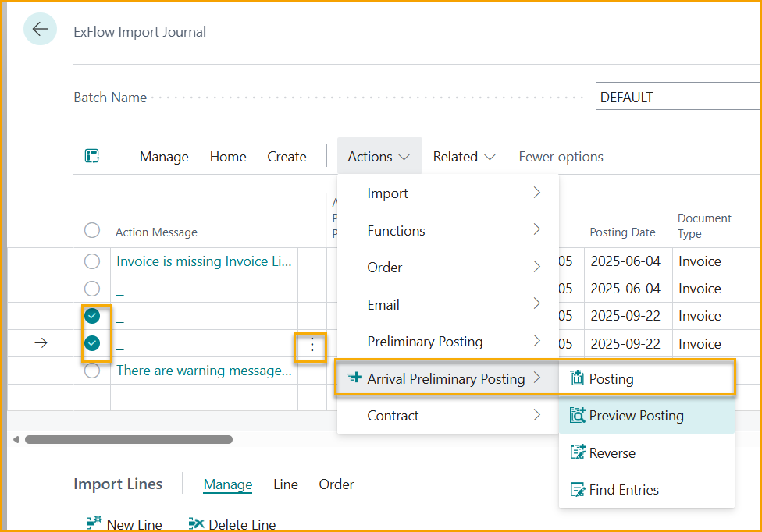The width and height of the screenshot is (762, 532).
Task: Open the Manage menu in action bar
Action: click(x=164, y=156)
